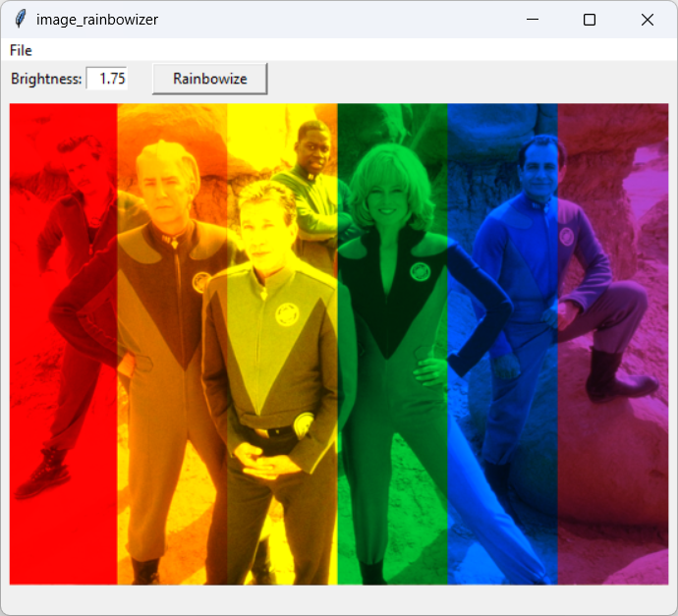
Task: Click the Brightness label
Action: (x=46, y=79)
